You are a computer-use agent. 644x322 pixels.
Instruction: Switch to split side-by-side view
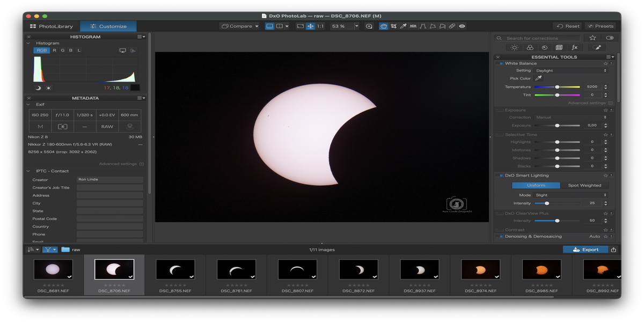(x=279, y=26)
